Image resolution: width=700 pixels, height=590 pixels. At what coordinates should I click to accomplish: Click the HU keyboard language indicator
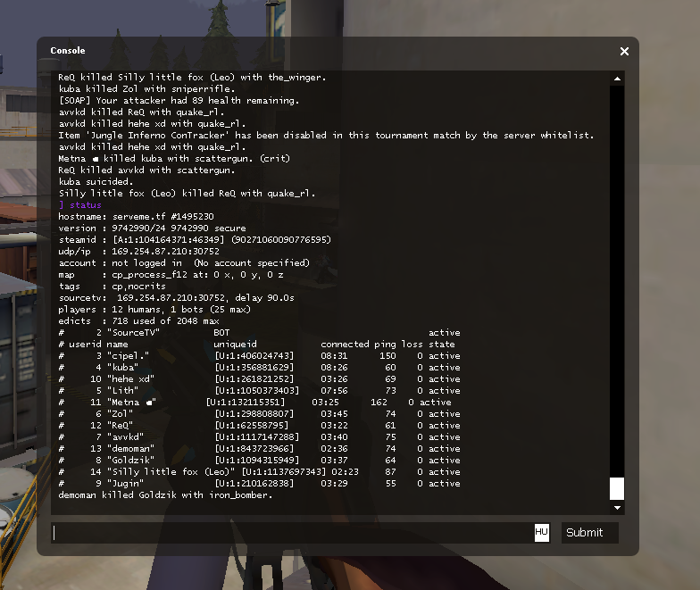tap(541, 532)
